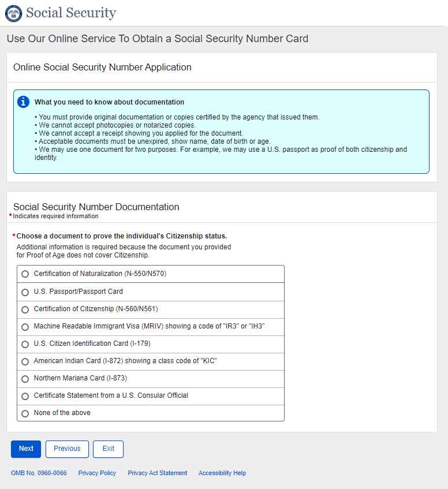Go back with the Previous button
The image size is (448, 489).
coord(67,449)
